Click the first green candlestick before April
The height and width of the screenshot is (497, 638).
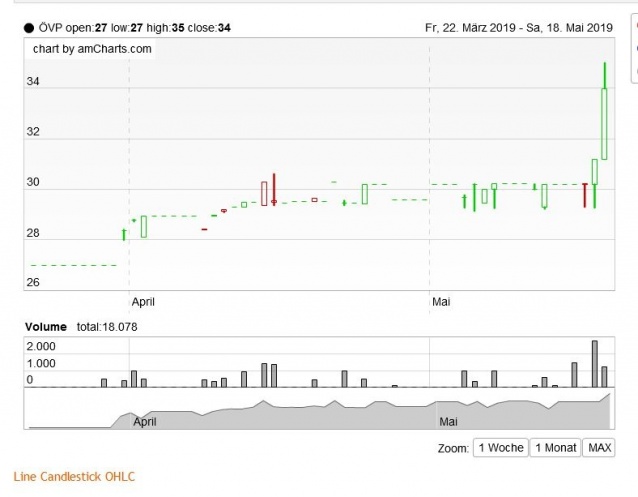(124, 234)
